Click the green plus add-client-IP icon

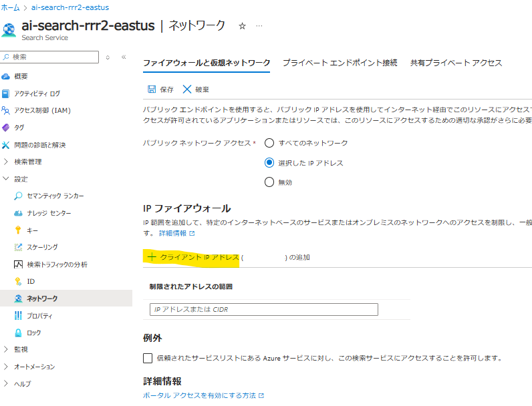coord(152,257)
